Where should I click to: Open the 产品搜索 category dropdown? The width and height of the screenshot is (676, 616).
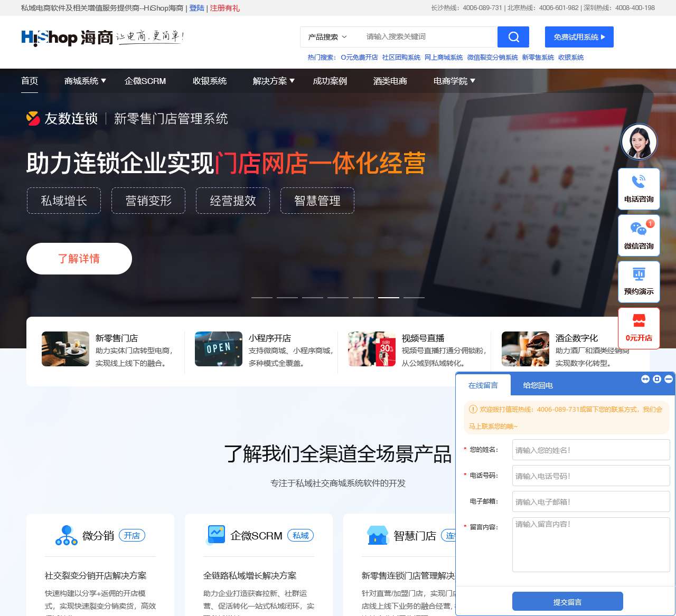tap(327, 37)
